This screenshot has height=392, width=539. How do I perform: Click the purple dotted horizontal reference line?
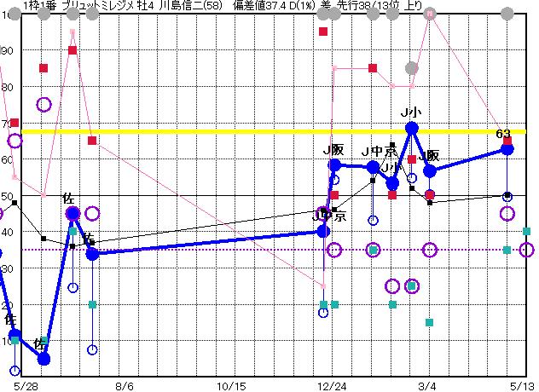pos(213,250)
